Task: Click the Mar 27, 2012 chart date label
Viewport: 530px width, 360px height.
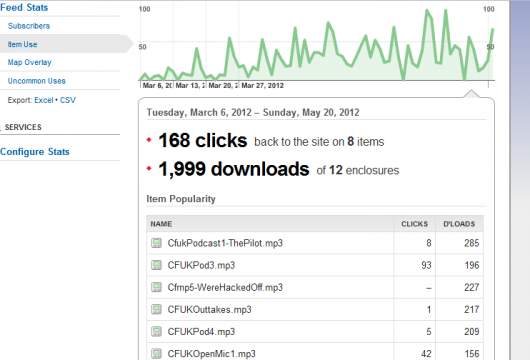Action: [262, 86]
